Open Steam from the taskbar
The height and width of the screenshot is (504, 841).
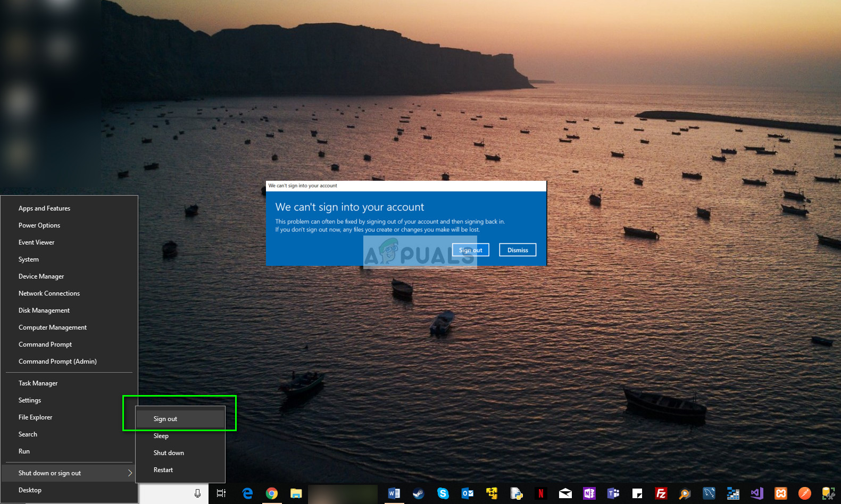(x=419, y=494)
